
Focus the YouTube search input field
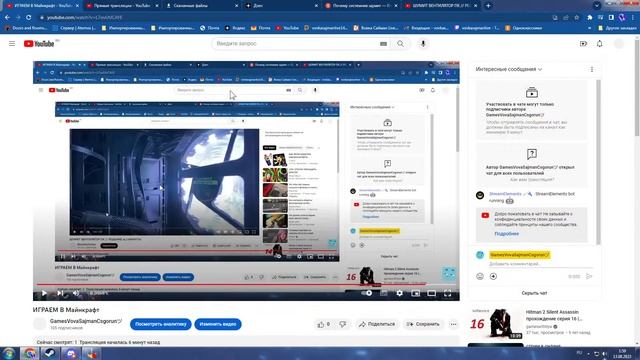[x=296, y=44]
